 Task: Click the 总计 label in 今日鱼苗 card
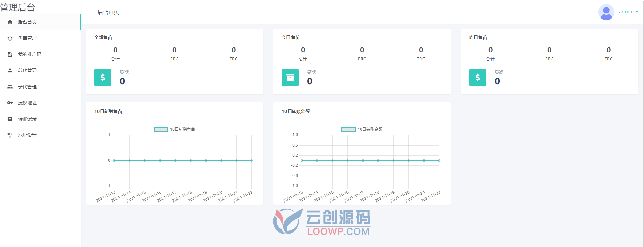click(303, 59)
